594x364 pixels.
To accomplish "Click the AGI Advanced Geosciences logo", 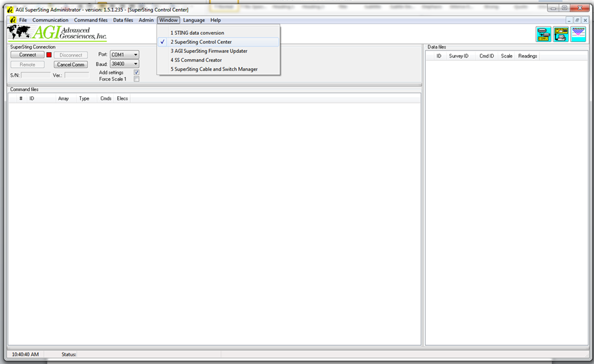I will tap(57, 33).
